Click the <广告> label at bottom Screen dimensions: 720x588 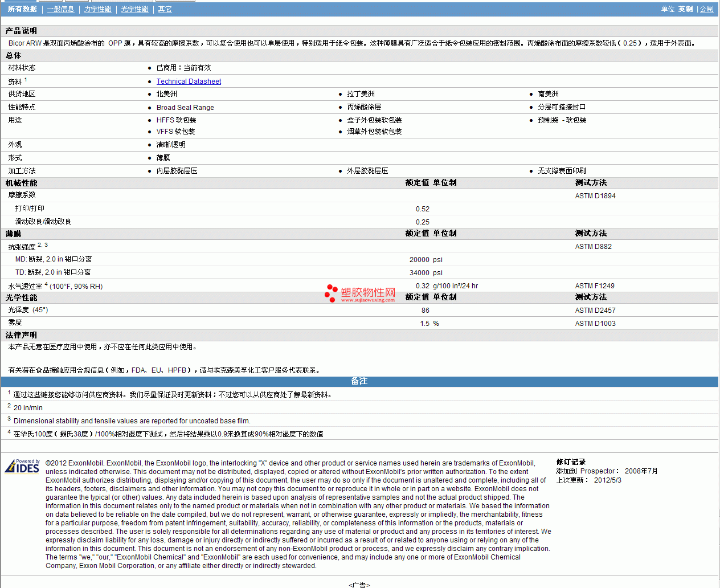click(x=359, y=585)
